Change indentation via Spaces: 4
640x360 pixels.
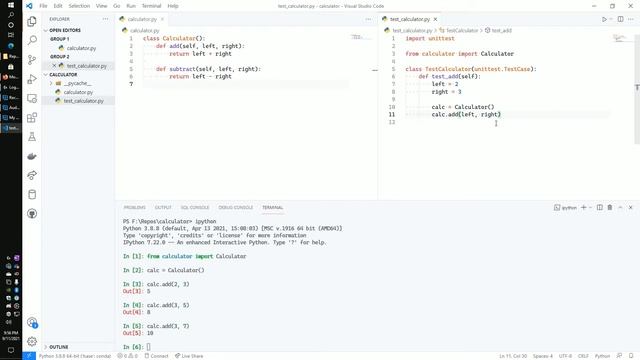542,356
